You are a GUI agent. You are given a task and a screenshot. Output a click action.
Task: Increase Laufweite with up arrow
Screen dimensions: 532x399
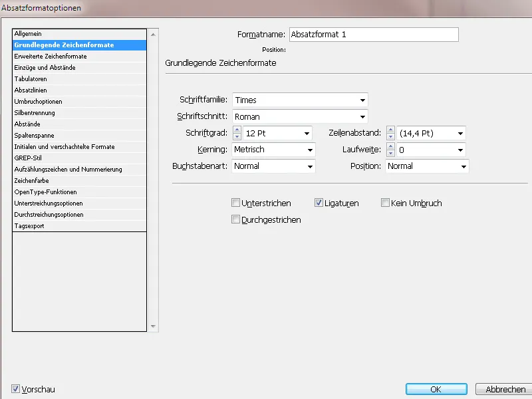tap(390, 146)
